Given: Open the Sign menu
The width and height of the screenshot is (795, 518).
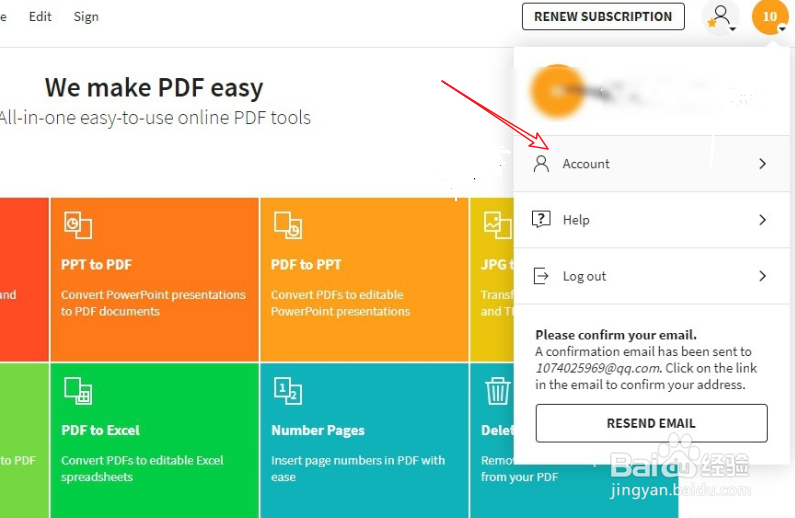Looking at the screenshot, I should coord(86,17).
